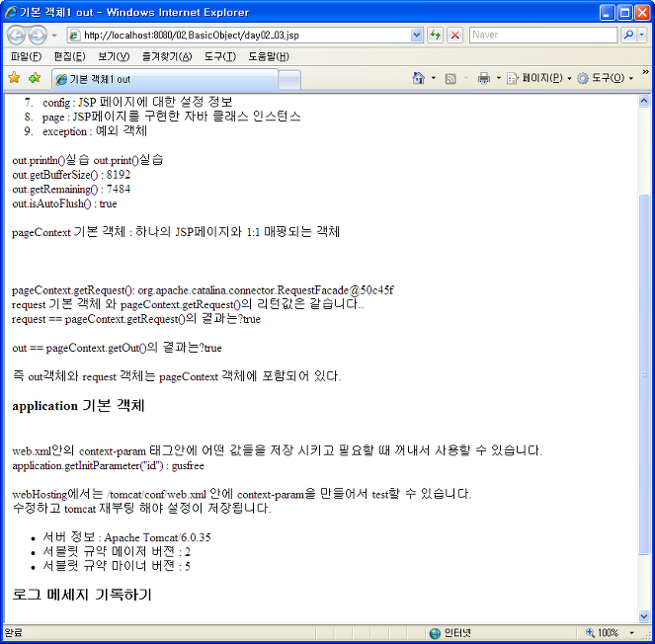This screenshot has width=655, height=644.
Task: Open the 페이지(P) toolbar menu
Action: tap(538, 78)
